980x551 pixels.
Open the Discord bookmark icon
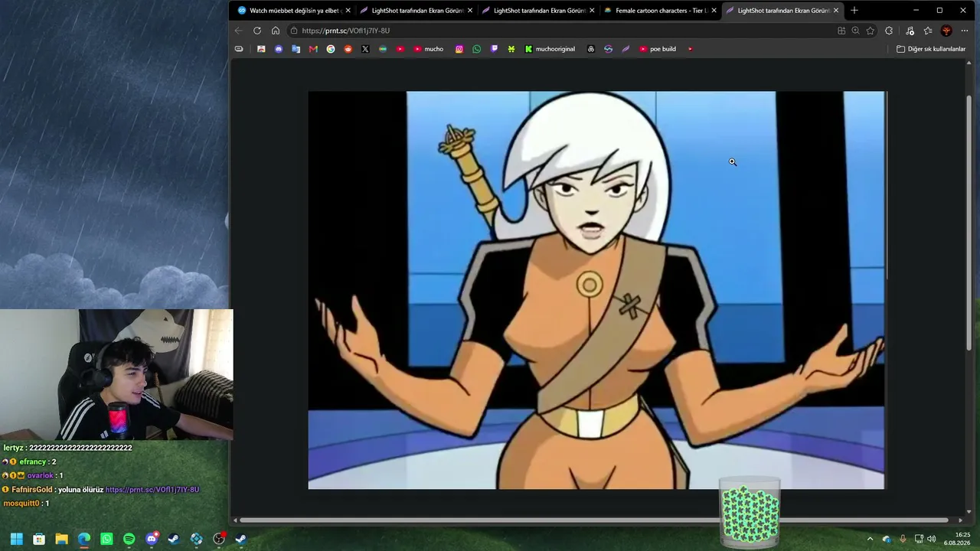[x=279, y=49]
